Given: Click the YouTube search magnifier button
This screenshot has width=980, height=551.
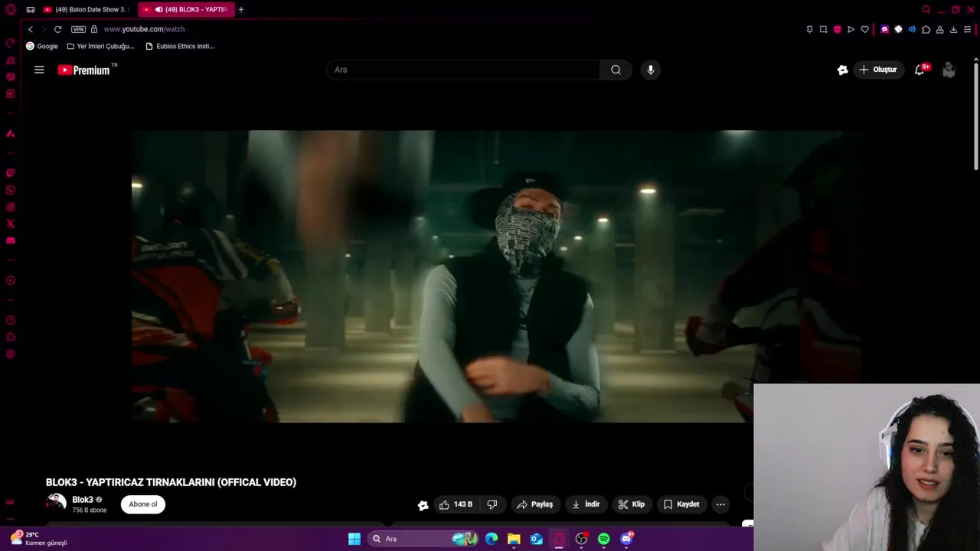Looking at the screenshot, I should pos(616,70).
